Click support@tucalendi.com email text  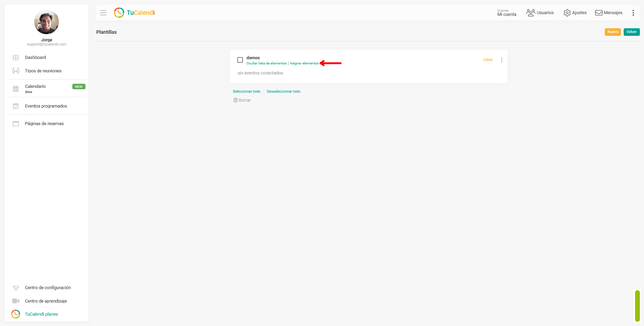pos(47,44)
